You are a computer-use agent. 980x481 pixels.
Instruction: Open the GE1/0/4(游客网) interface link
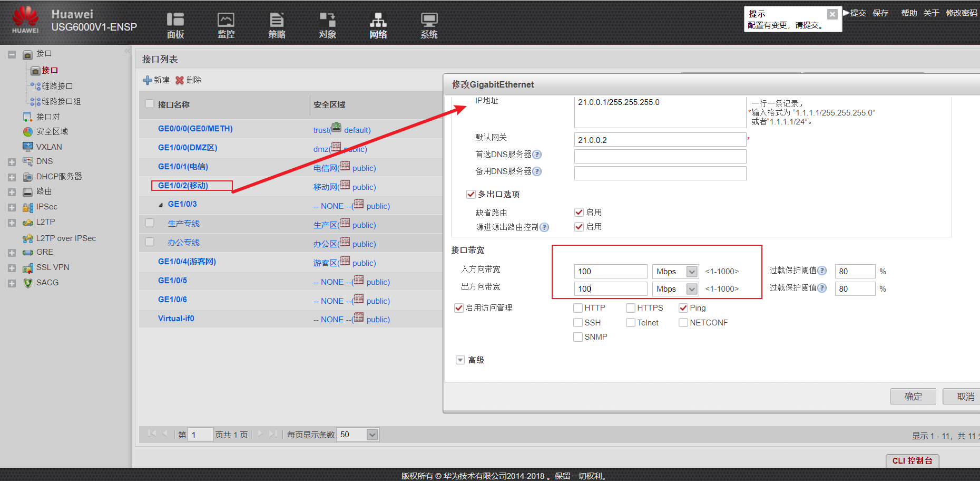[x=187, y=262]
